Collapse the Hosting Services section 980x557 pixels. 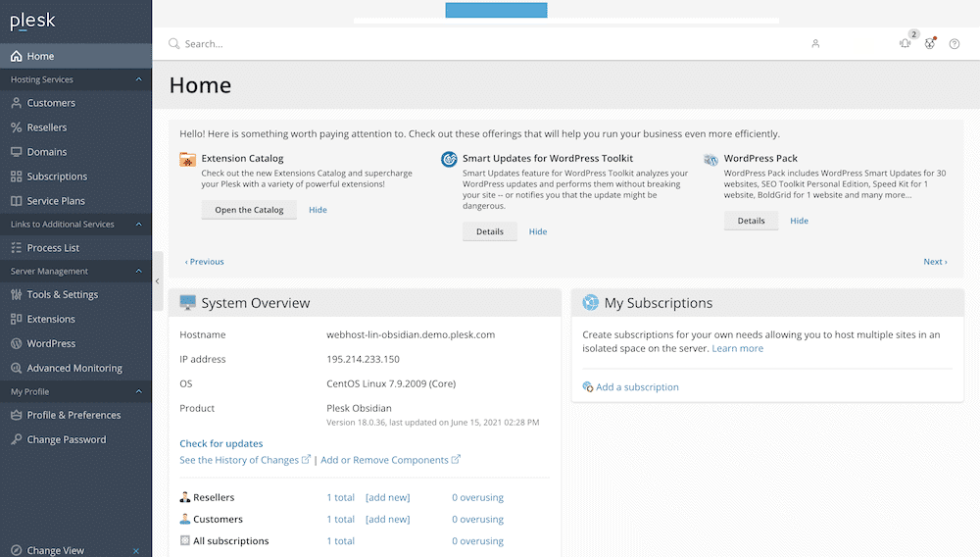139,79
